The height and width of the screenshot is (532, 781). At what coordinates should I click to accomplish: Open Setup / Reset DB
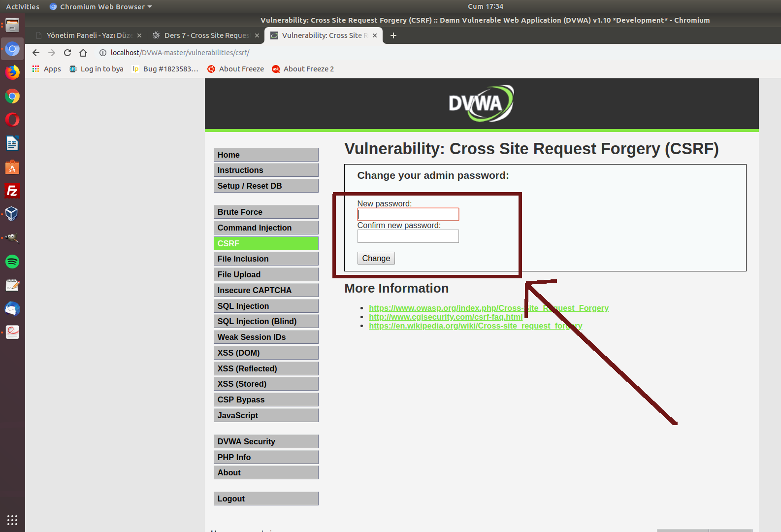(266, 186)
